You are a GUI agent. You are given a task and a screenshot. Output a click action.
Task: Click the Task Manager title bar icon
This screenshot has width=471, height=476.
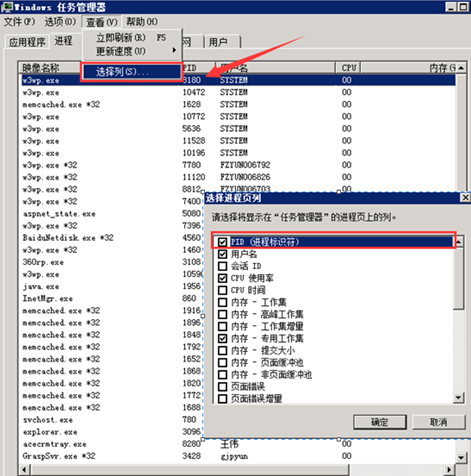(6, 7)
